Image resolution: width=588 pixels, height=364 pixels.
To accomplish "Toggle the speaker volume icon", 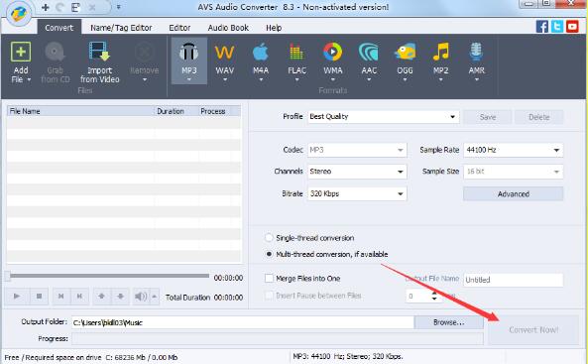I will [x=141, y=297].
